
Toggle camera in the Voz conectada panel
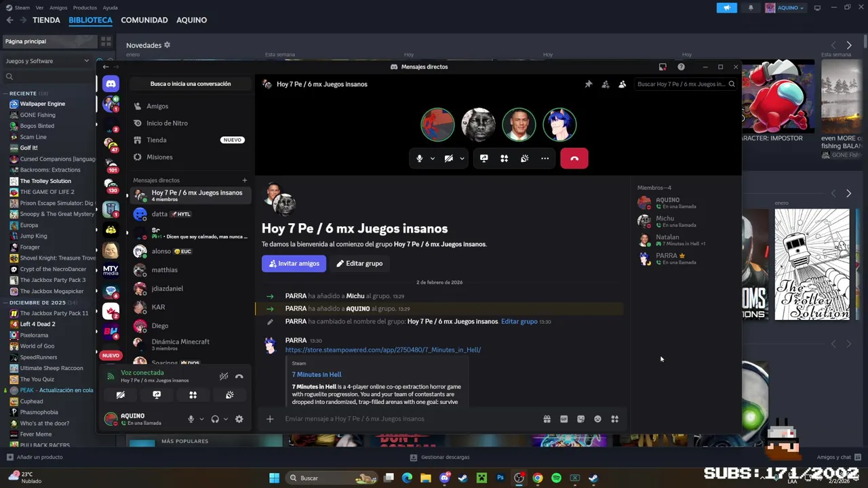coord(120,395)
